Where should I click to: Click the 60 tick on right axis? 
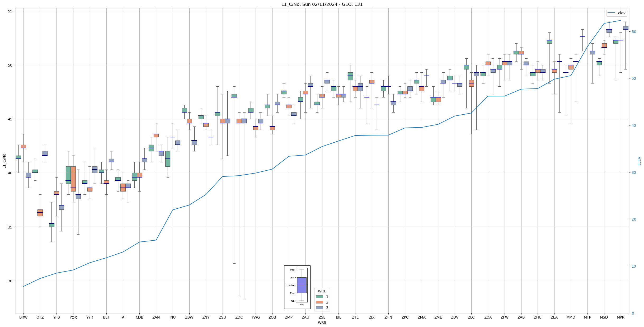(633, 32)
